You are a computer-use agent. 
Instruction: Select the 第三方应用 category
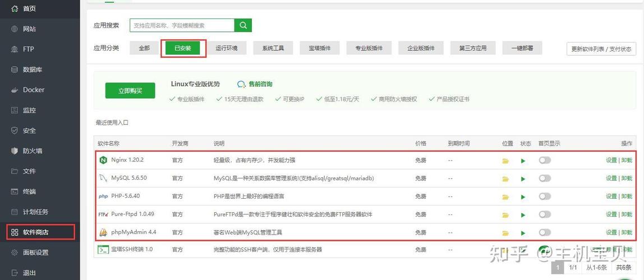(x=473, y=48)
